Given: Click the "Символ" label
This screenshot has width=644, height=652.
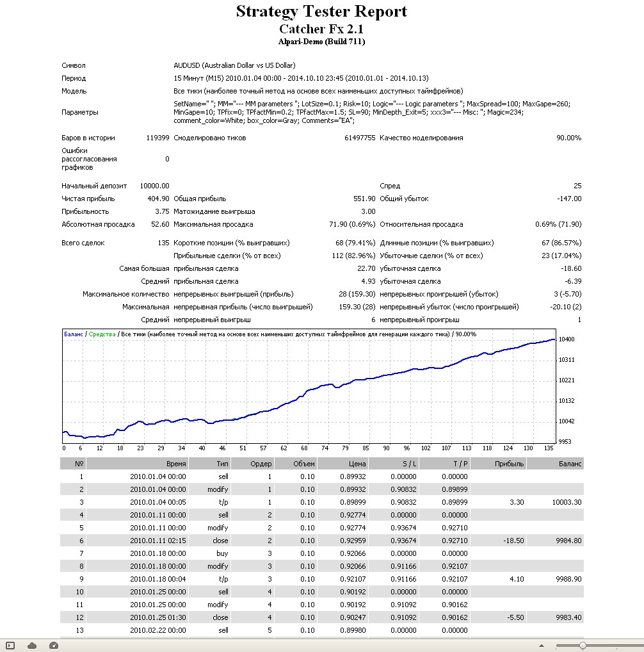Looking at the screenshot, I should point(74,65).
